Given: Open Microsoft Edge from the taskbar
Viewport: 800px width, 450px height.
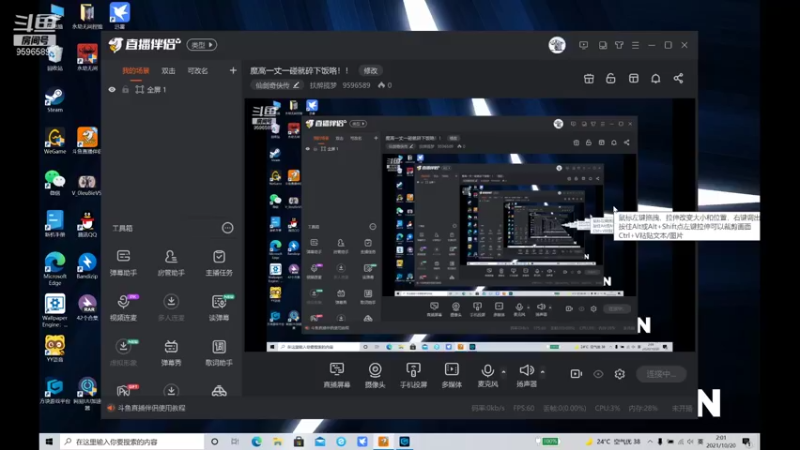Looking at the screenshot, I should 256,442.
